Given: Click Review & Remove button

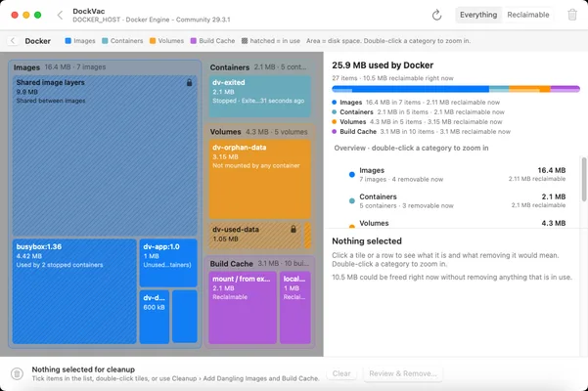Looking at the screenshot, I should click(403, 373).
